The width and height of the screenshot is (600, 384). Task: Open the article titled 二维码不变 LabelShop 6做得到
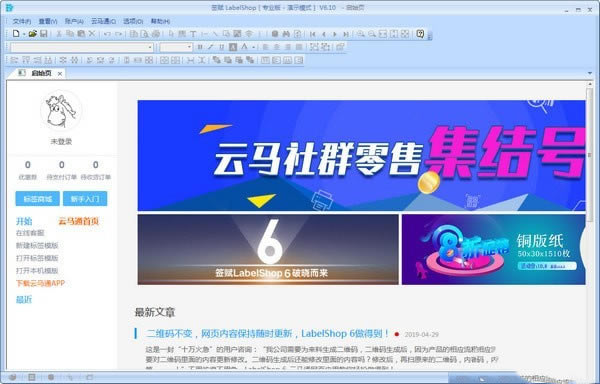[x=267, y=334]
